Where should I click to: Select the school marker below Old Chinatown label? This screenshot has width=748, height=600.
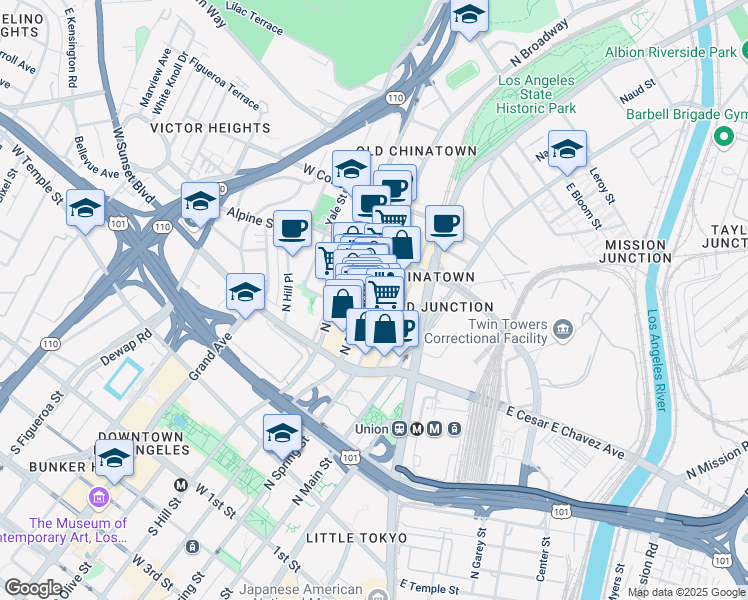pos(351,172)
